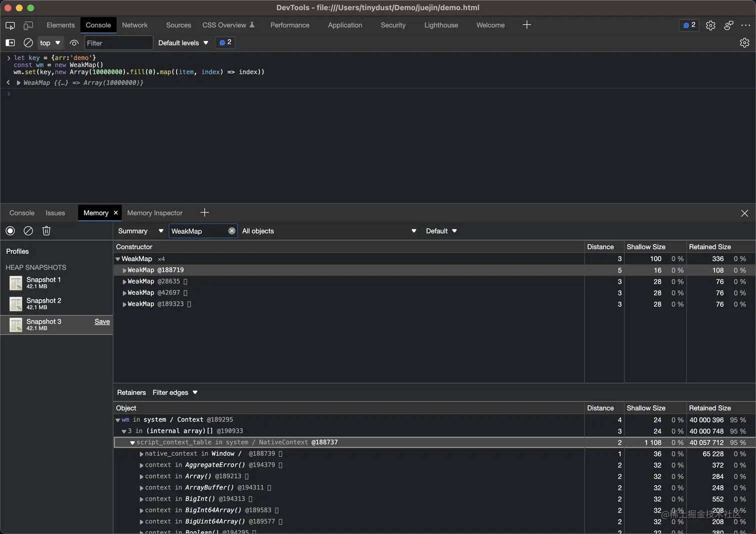Open the top execution context dropdown
Screen dimensions: 756x534
[50, 43]
